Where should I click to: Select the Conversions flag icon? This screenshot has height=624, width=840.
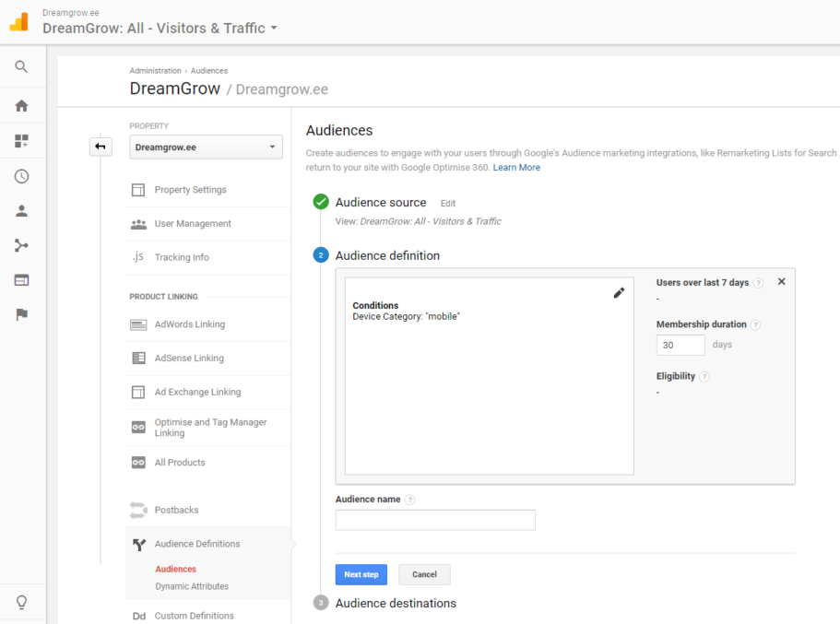[x=23, y=314]
